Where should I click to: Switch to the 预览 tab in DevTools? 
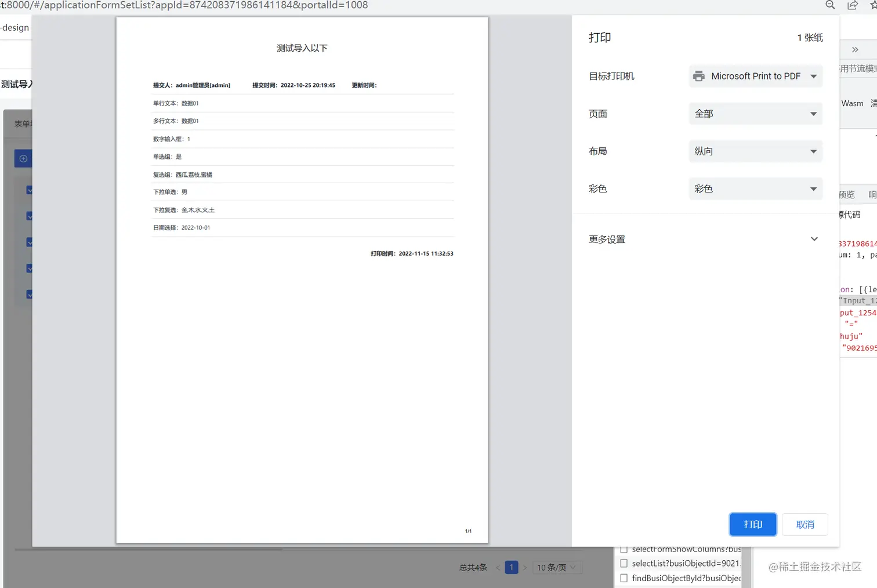point(847,195)
